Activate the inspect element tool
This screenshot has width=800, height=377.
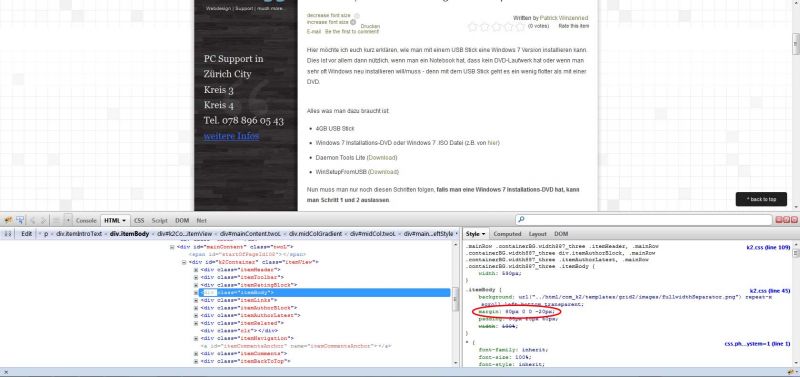[19, 220]
